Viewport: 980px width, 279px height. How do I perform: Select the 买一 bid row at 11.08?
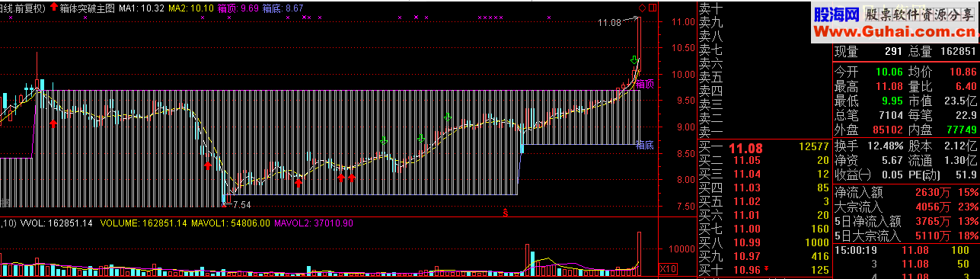click(x=764, y=146)
